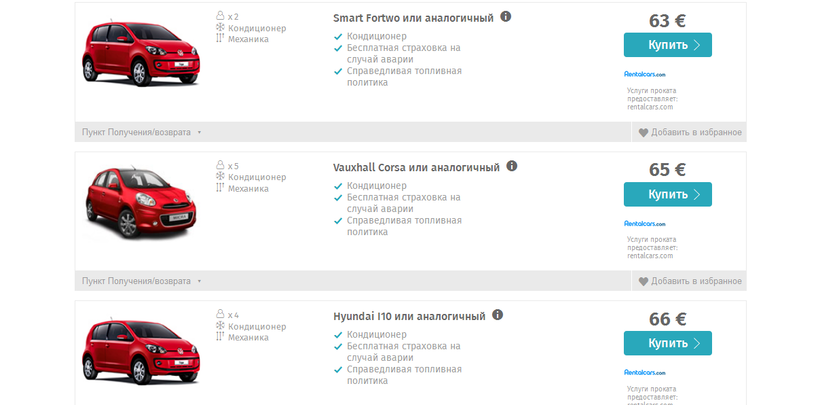Image resolution: width=820 pixels, height=405 pixels.
Task: Add Vauxhall Corsa to favorites link
Action: (x=696, y=281)
